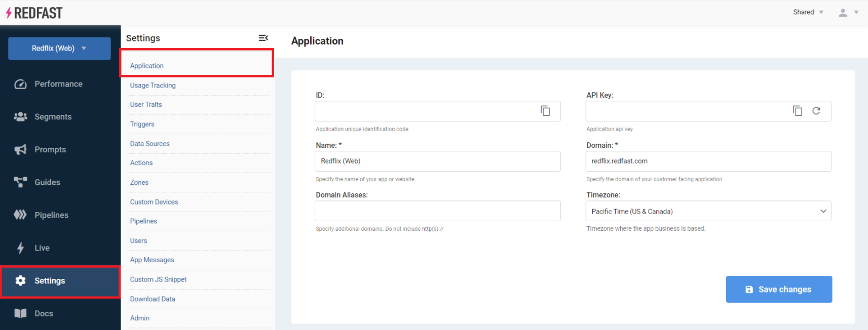Click the Redfast lightning logo
The image size is (868, 330).
[34, 13]
